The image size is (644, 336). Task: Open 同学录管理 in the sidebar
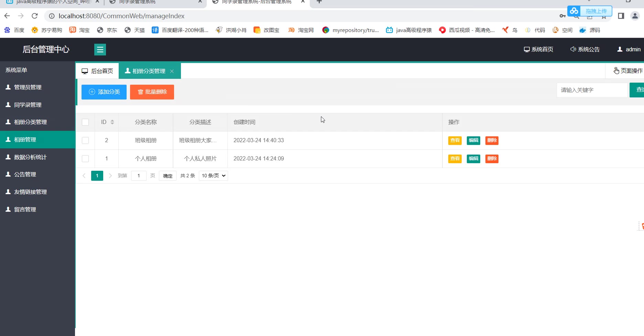coord(37,105)
